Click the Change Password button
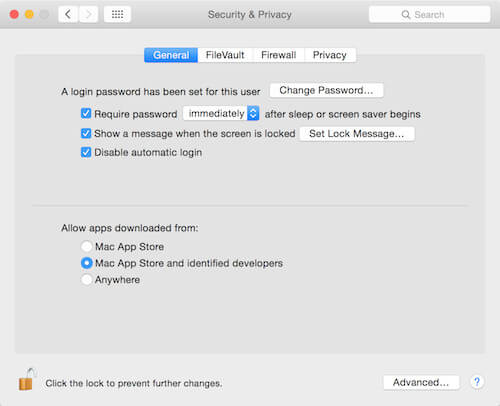Screen dimensions: 500x406 coord(326,90)
